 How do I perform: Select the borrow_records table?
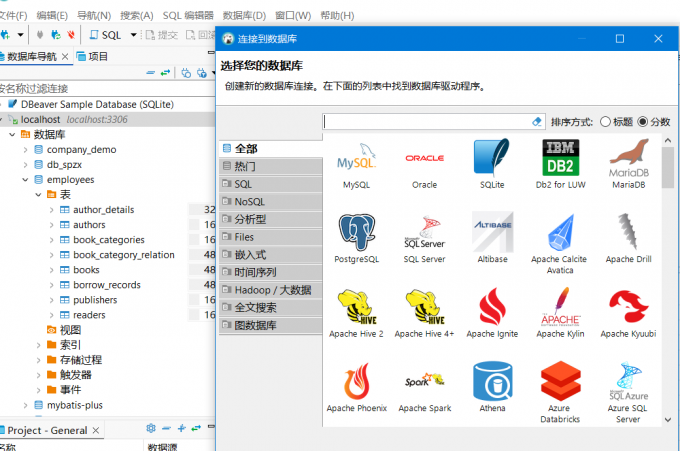click(107, 285)
